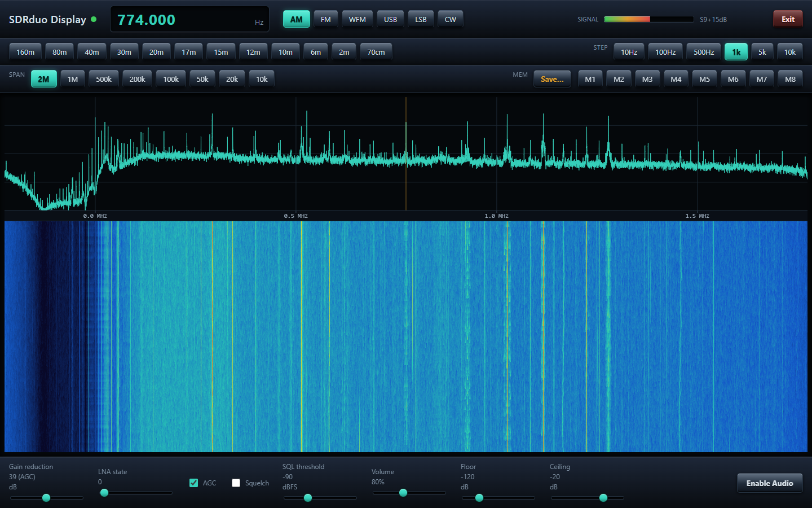Click the Enable Audio button
This screenshot has height=508, width=812.
[x=770, y=483]
